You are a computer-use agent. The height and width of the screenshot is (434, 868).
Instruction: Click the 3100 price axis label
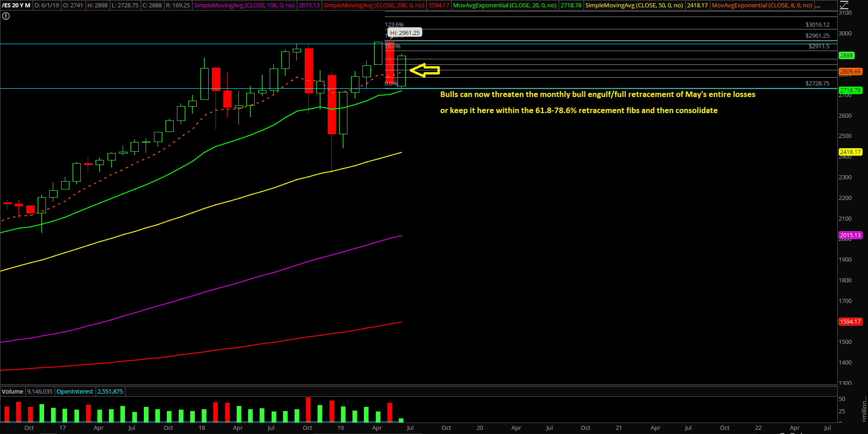(x=845, y=13)
